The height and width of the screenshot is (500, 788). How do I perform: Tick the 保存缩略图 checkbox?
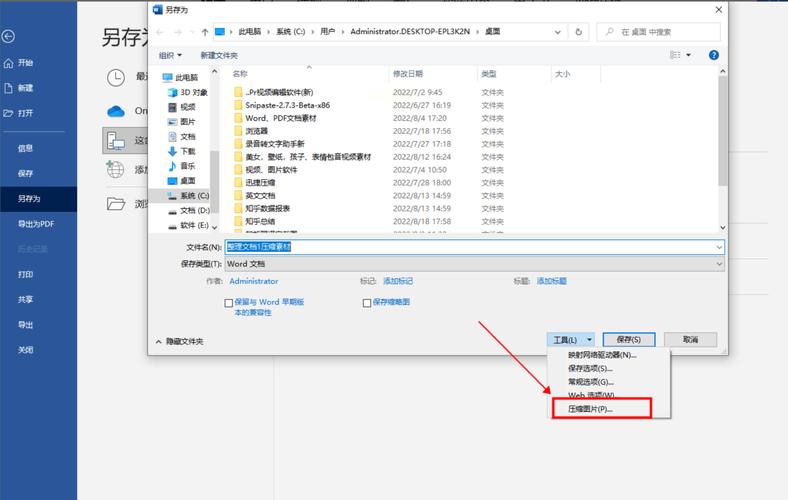click(x=367, y=303)
